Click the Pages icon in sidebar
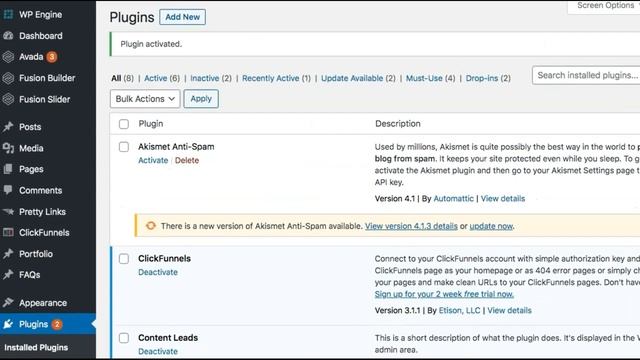The image size is (640, 360). [8, 169]
